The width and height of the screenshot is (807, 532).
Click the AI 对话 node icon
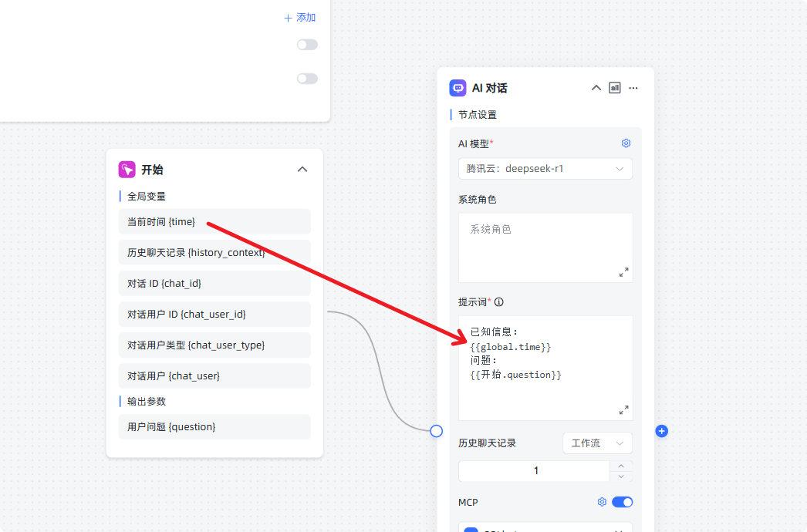pos(458,88)
